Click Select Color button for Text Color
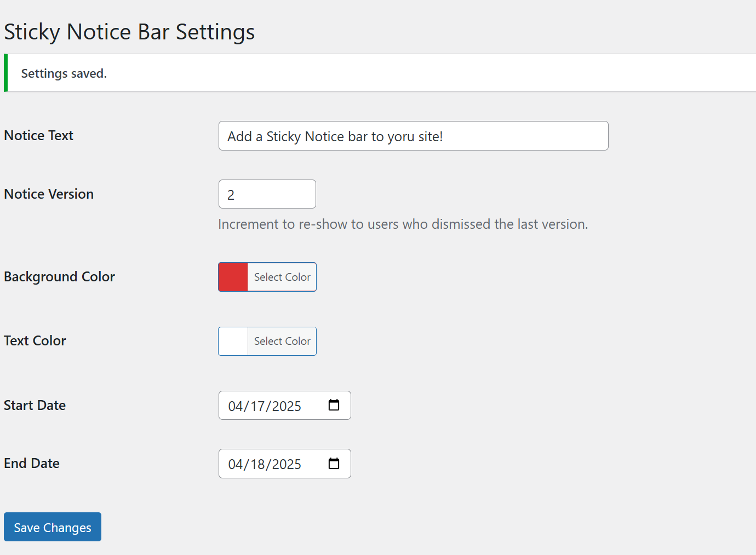The width and height of the screenshot is (756, 555). pyautogui.click(x=282, y=341)
